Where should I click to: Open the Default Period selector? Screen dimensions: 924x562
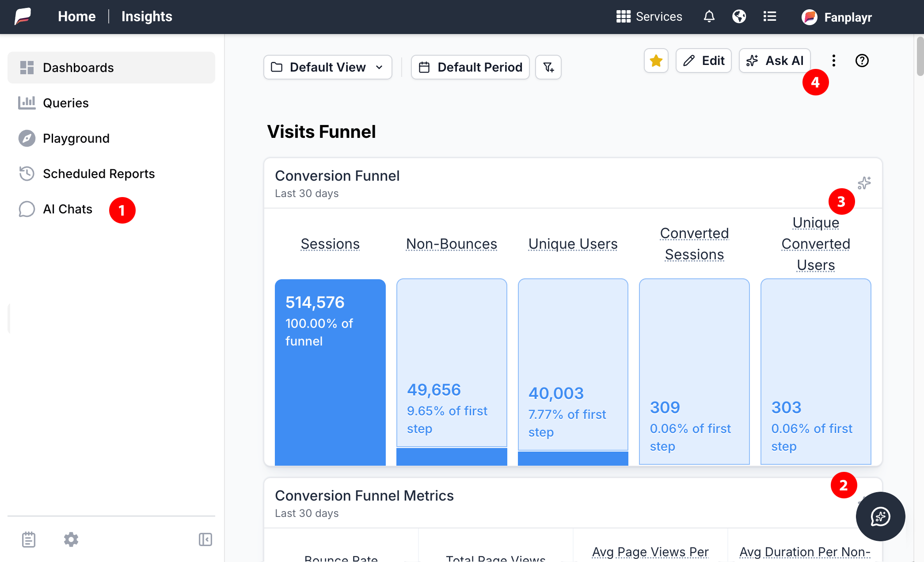pos(470,67)
